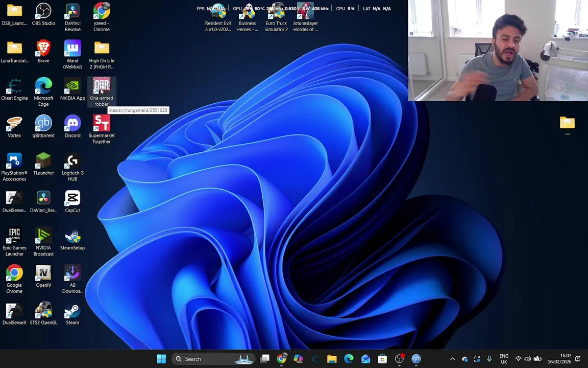Select the TLauncher Minecraft icon

[x=43, y=165]
